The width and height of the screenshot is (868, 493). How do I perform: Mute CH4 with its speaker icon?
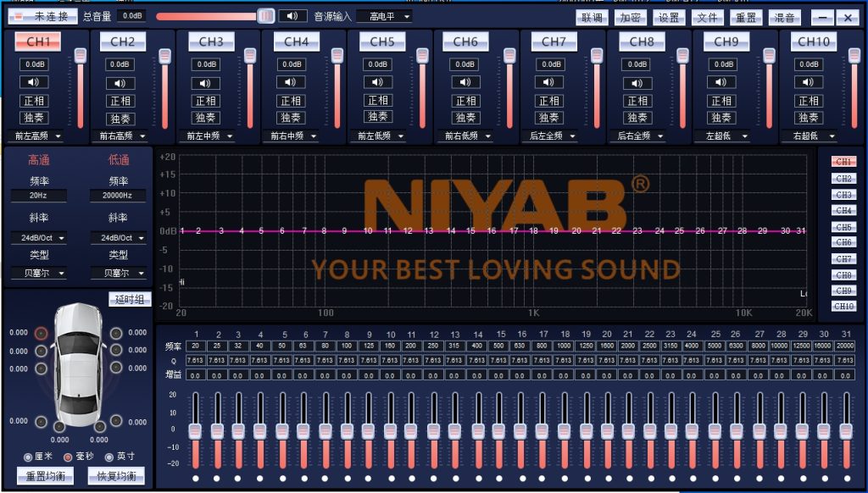[x=291, y=82]
